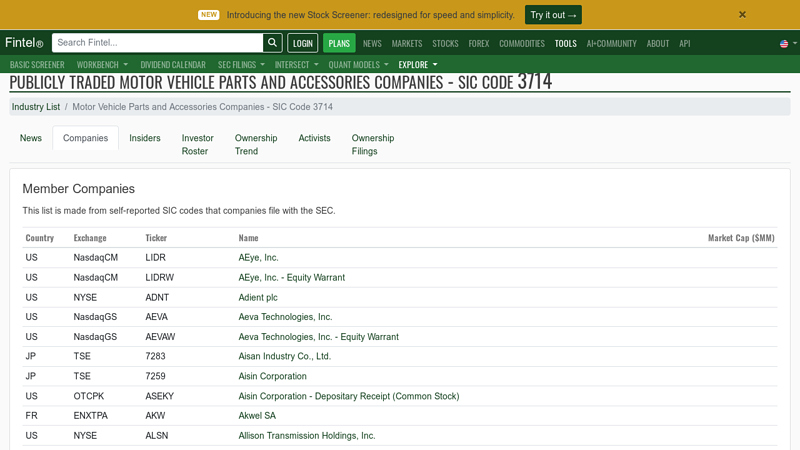The width and height of the screenshot is (800, 450).
Task: Click the magnifier search button
Action: click(x=272, y=43)
